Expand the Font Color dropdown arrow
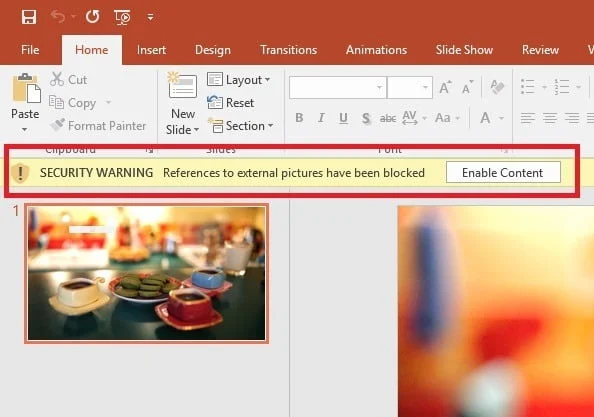This screenshot has width=594, height=417. pos(501,118)
